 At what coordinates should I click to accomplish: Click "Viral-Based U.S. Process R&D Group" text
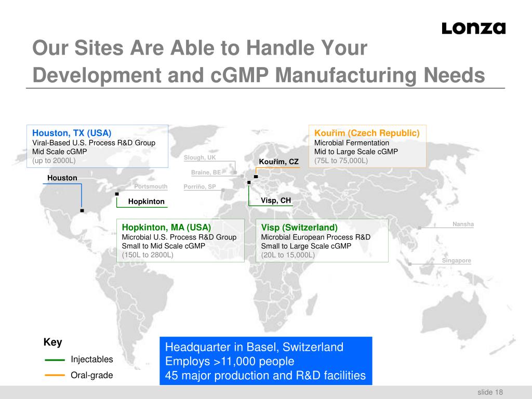(x=94, y=143)
